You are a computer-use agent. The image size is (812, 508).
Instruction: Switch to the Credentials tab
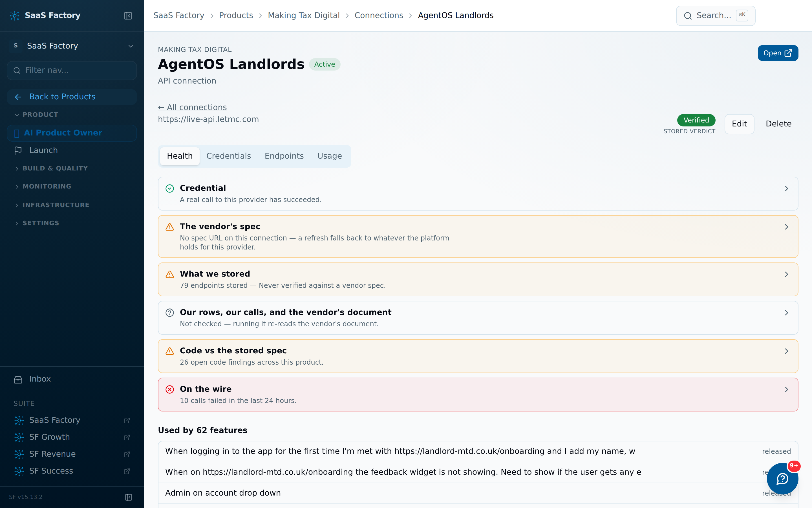228,156
